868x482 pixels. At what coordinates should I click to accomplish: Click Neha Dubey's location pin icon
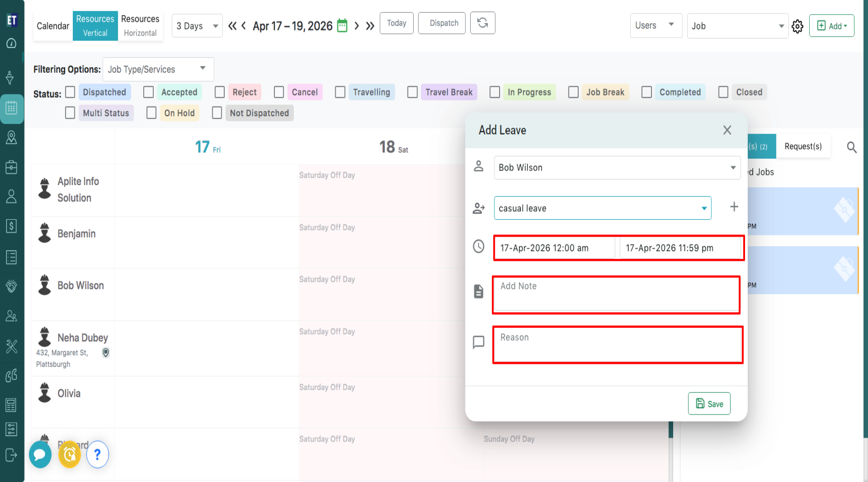(106, 353)
